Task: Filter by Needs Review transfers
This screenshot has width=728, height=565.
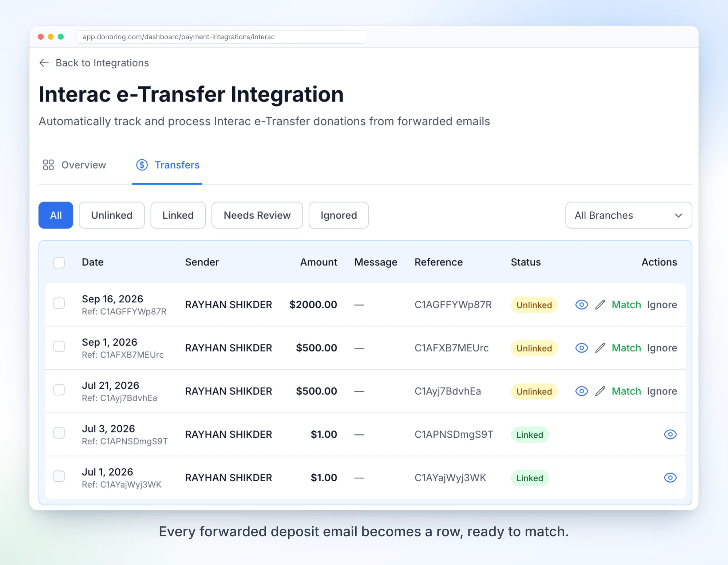Action: 257,215
